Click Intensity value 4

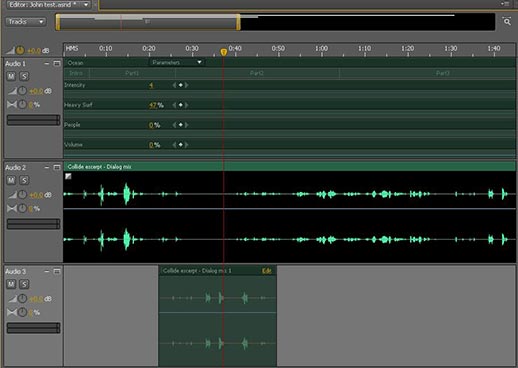(151, 85)
